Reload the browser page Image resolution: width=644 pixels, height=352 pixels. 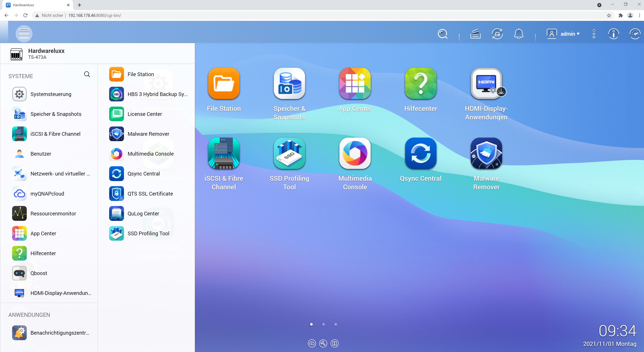26,15
